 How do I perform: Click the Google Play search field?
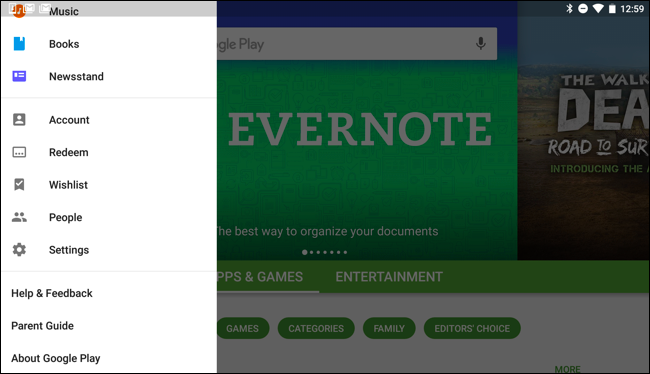[x=357, y=44]
